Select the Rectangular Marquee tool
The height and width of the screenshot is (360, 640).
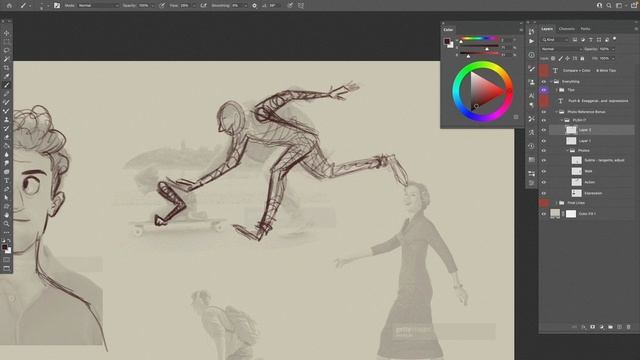7,42
